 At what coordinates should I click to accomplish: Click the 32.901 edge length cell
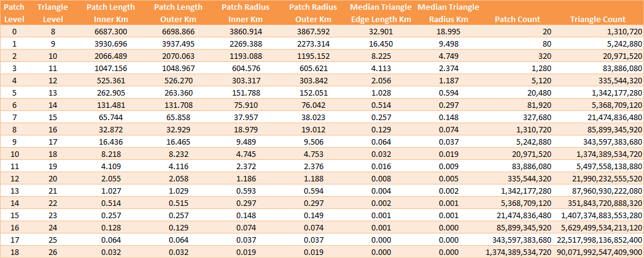pyautogui.click(x=381, y=31)
